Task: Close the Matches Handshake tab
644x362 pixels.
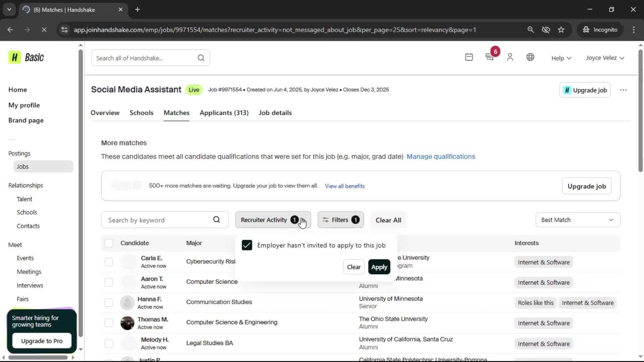Action: 121,10
